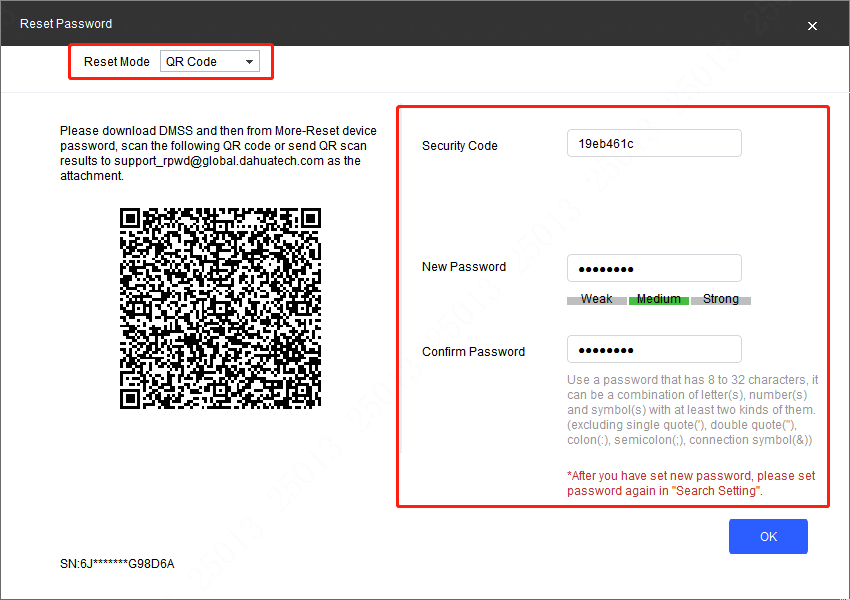Viewport: 850px width, 600px height.
Task: Click the Reset Password title bar
Action: pyautogui.click(x=66, y=23)
